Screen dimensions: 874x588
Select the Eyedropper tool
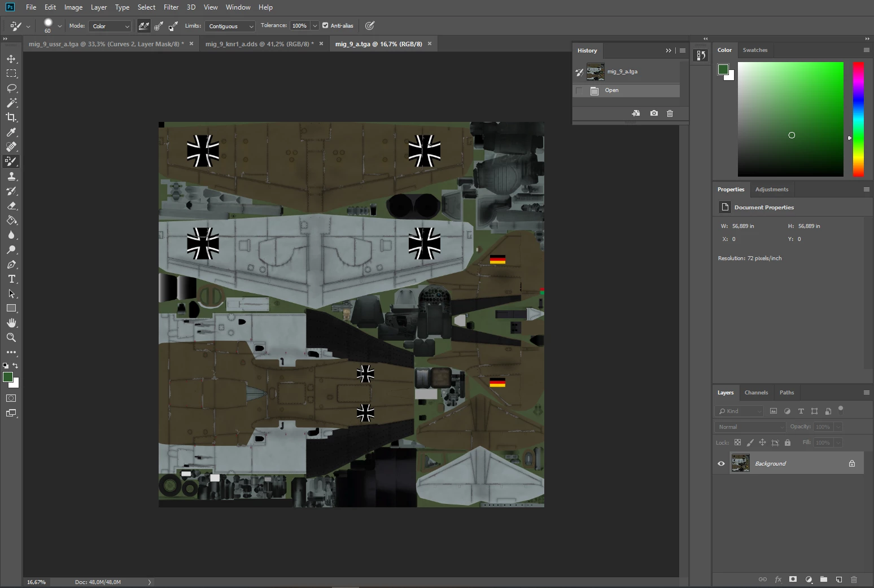coord(11,132)
